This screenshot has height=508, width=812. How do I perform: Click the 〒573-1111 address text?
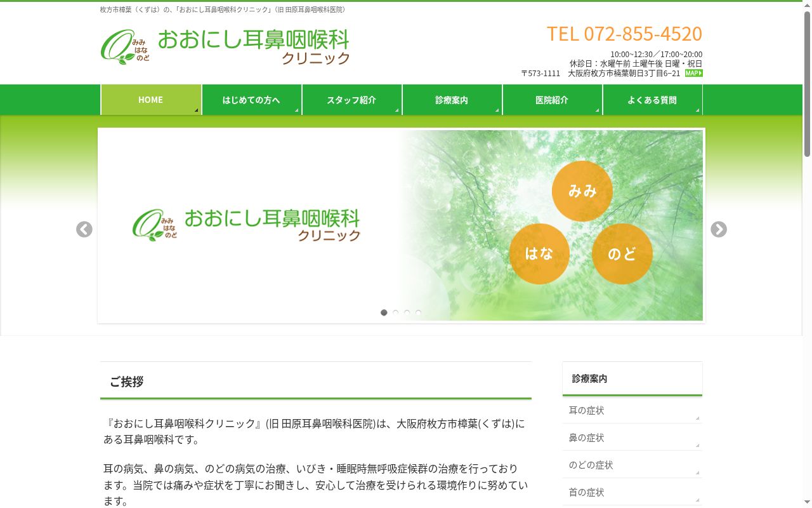[x=600, y=73]
